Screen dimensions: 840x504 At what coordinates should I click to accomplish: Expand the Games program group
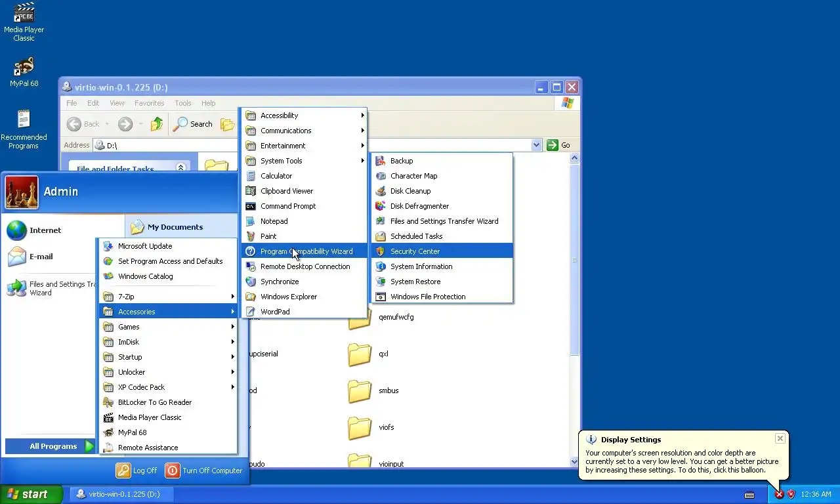[x=168, y=327]
